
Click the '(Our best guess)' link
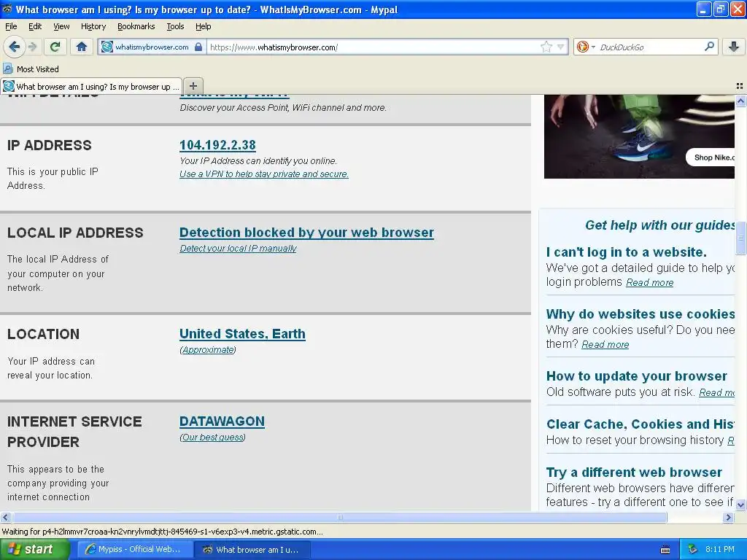pos(212,437)
